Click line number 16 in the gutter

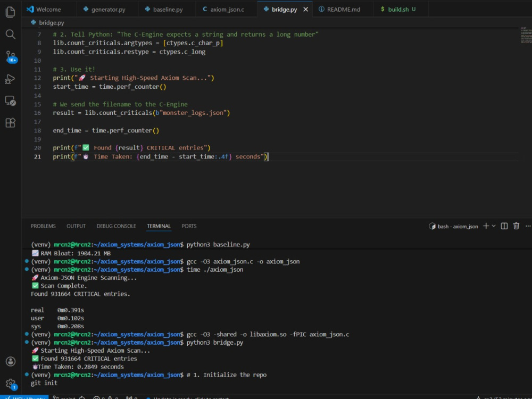(x=37, y=113)
